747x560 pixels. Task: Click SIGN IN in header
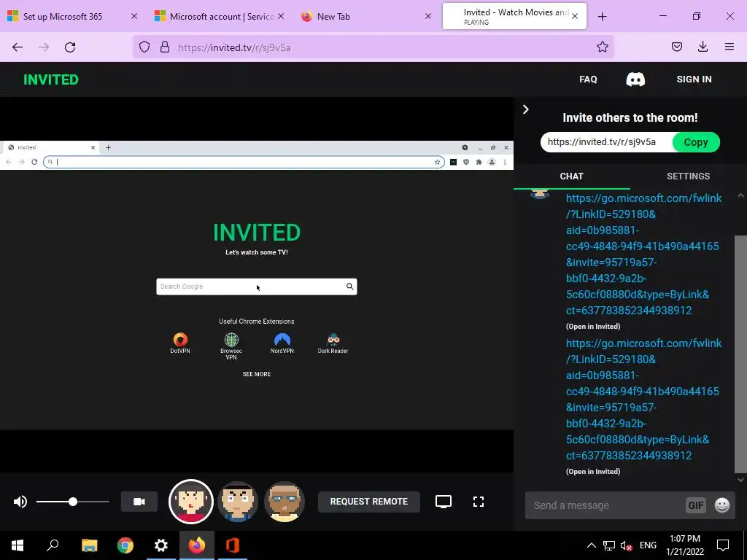694,79
